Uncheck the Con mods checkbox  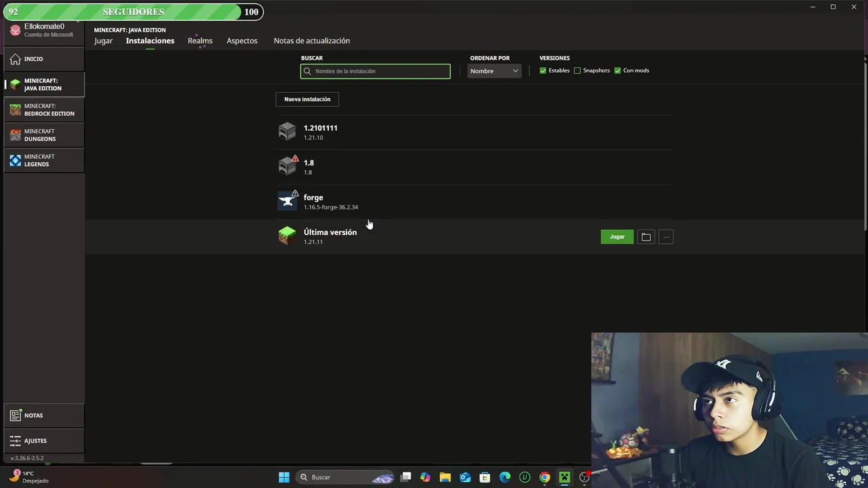(x=618, y=70)
